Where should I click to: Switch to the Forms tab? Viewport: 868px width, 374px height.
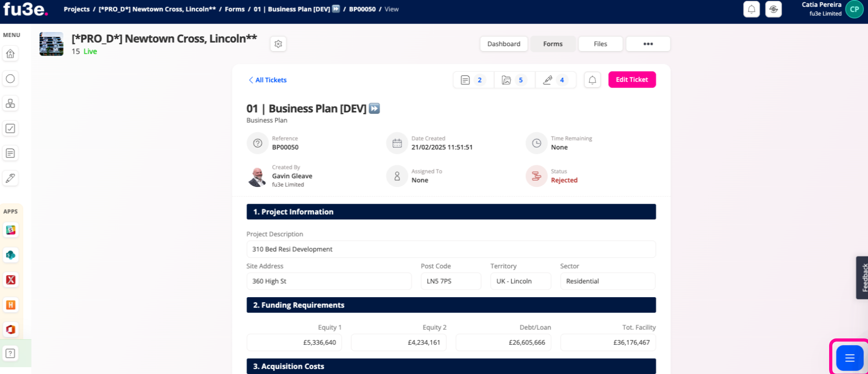point(553,44)
